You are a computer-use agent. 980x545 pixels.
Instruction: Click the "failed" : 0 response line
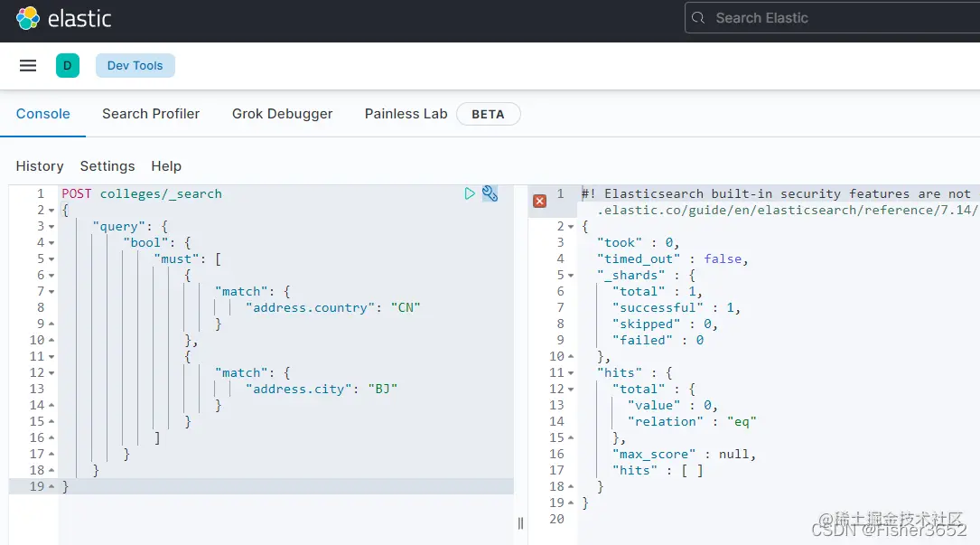click(658, 341)
